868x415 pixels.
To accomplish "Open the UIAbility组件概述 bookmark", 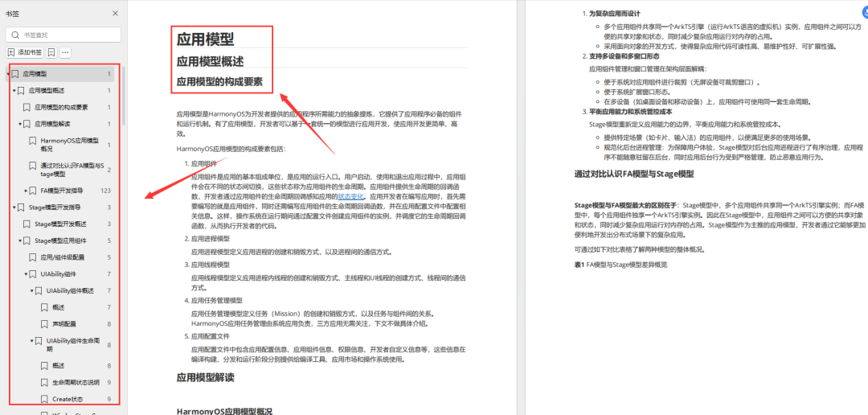I will pyautogui.click(x=70, y=290).
